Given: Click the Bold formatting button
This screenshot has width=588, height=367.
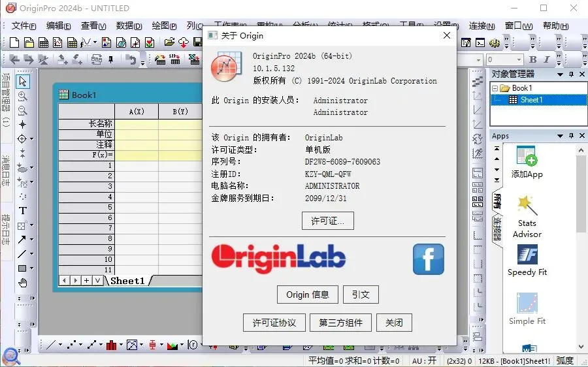Looking at the screenshot, I should [532, 59].
